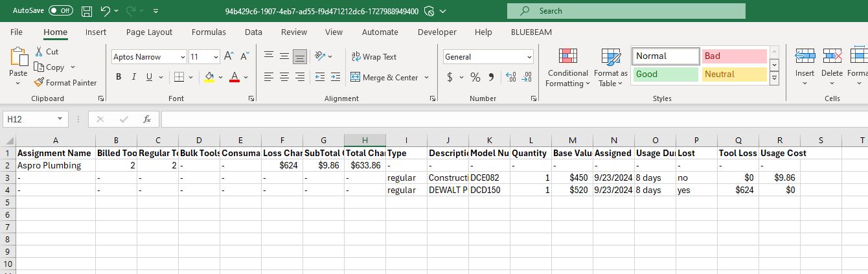Expand the Copy options arrow
The width and height of the screenshot is (868, 274).
(x=73, y=67)
